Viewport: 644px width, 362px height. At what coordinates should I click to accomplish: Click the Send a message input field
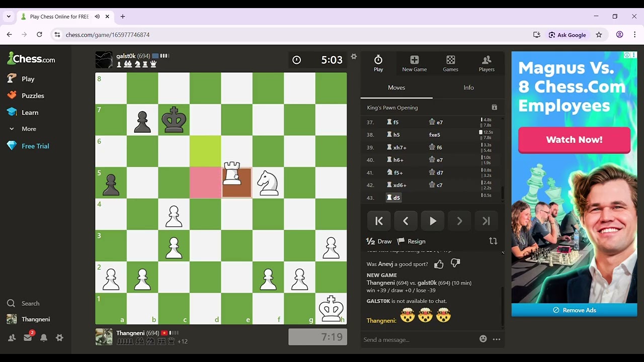coord(418,340)
